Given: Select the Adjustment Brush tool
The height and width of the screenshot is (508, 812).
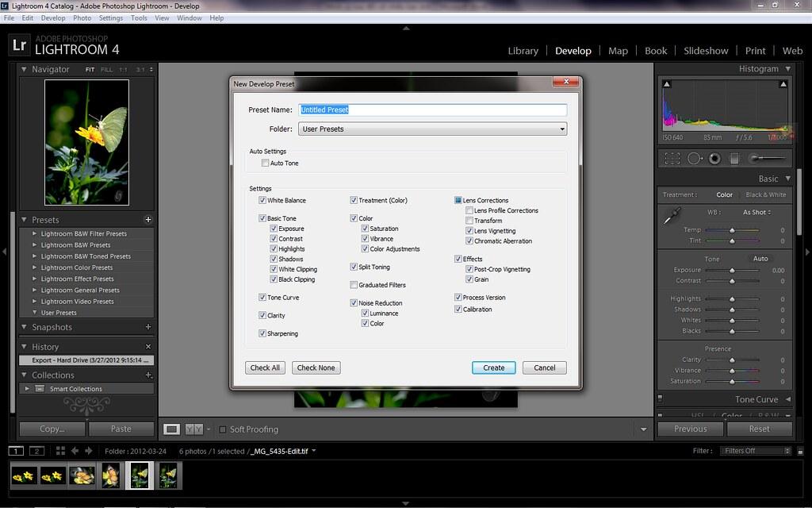Looking at the screenshot, I should [768, 158].
